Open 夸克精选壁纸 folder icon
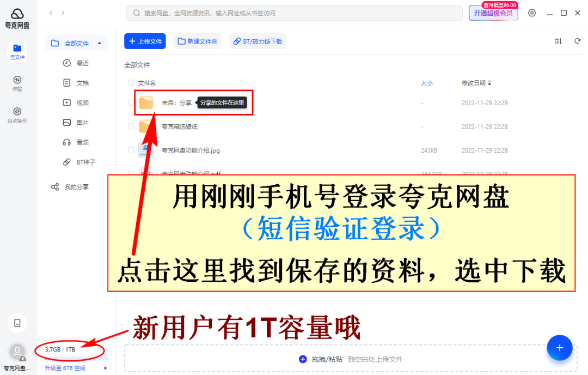This screenshot has height=375, width=588. [145, 126]
